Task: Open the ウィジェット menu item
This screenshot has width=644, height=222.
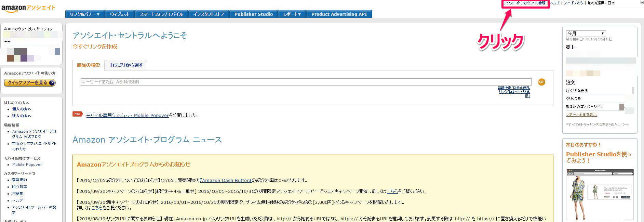Action: point(120,14)
